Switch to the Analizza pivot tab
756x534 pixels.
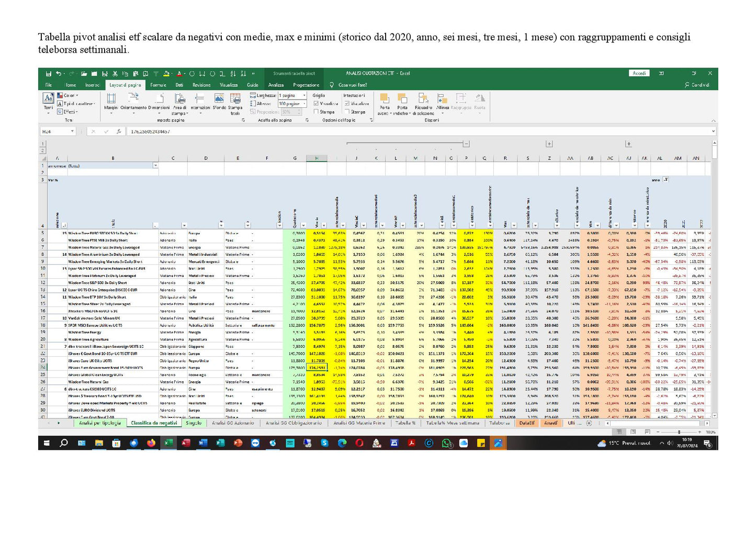pos(276,85)
